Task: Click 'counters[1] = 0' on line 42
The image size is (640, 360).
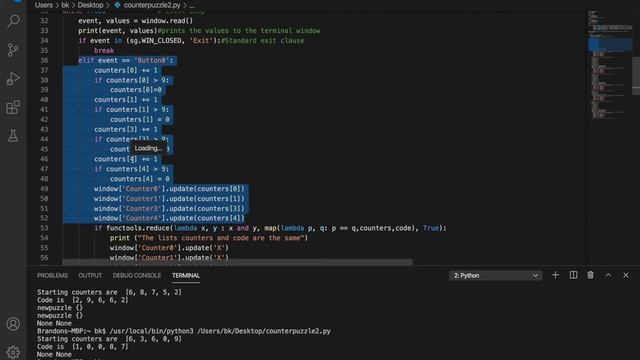Action: coord(140,120)
